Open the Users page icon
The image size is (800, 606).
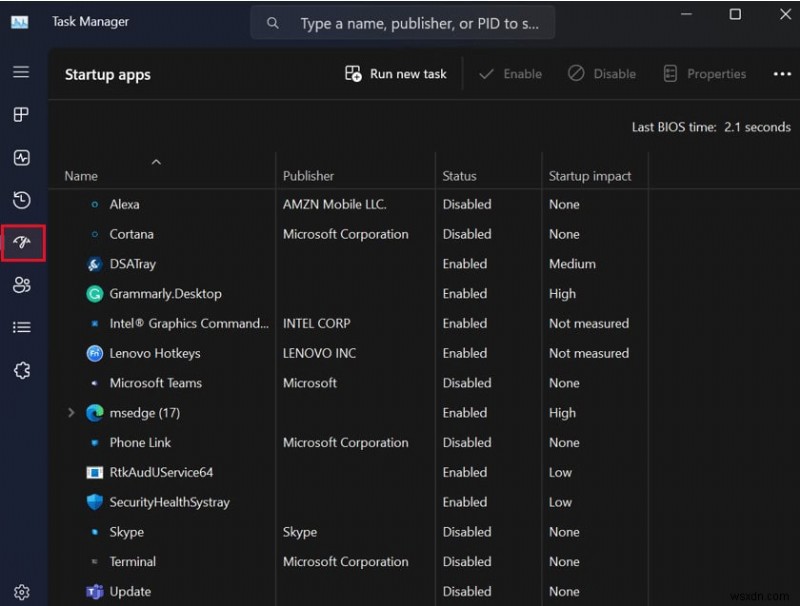21,285
